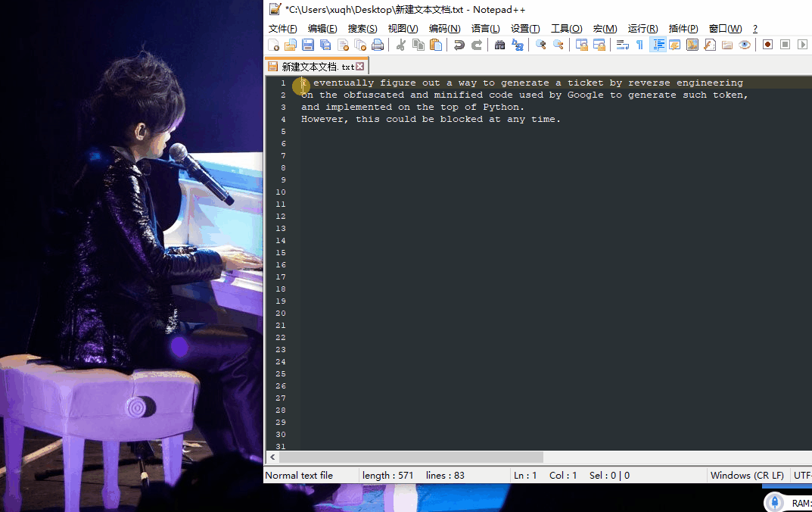Screen dimensions: 812x512
Task: Click 'Windows (CR LF)' line-ending status field
Action: (747, 475)
